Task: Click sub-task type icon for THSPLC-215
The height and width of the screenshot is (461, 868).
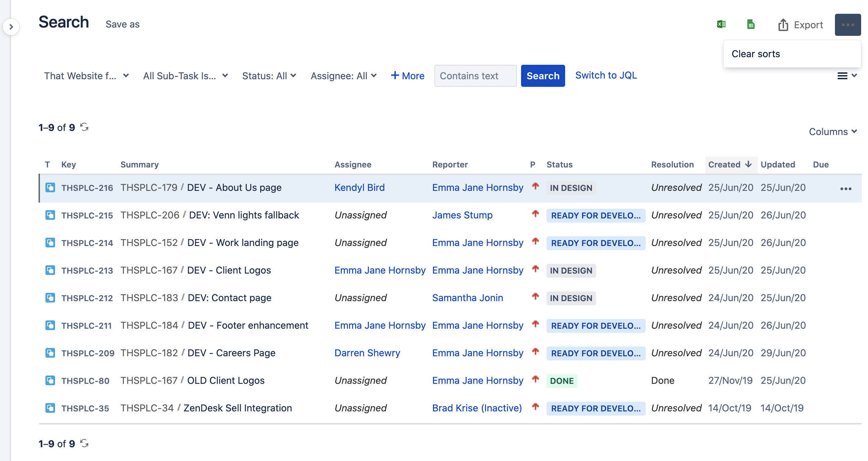Action: coord(50,215)
